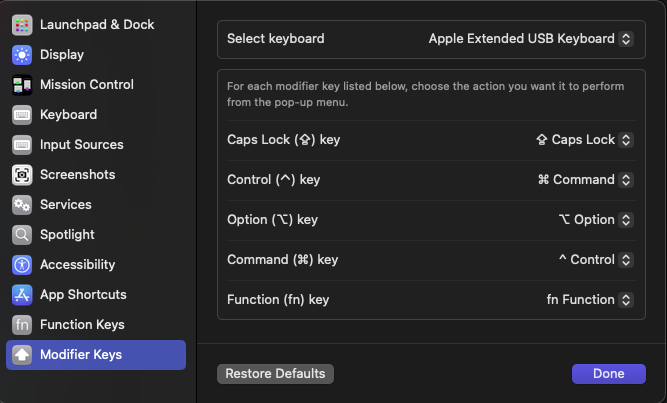
Task: Click the App Shortcuts sidebar icon
Action: [22, 294]
